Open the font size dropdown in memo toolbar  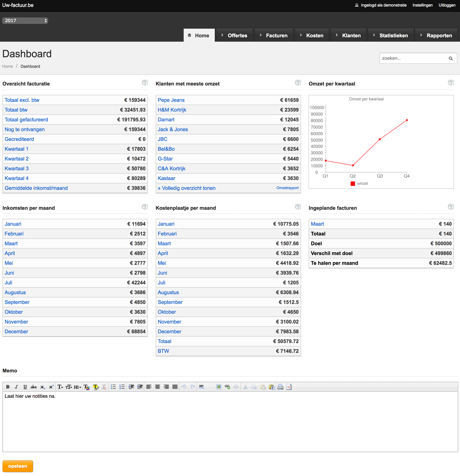pyautogui.click(x=69, y=387)
